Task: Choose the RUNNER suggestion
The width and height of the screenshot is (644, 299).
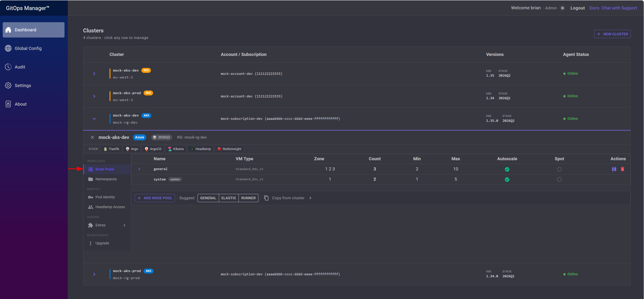Action: tap(248, 198)
